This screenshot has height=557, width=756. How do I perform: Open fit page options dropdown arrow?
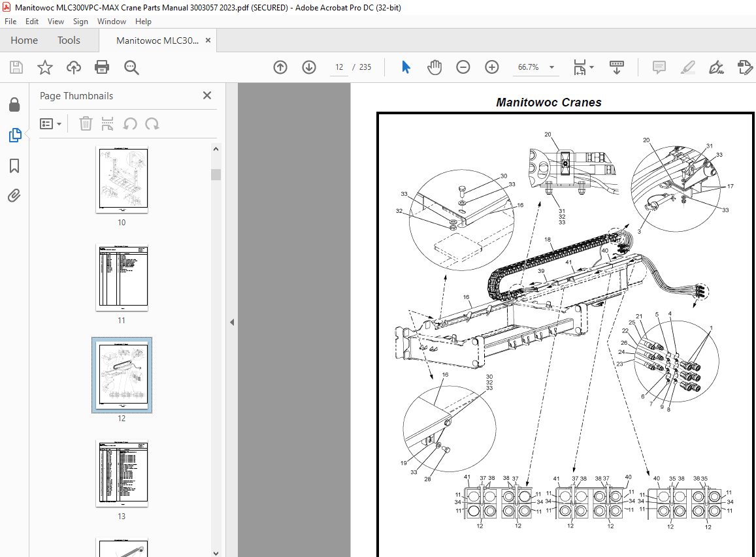click(592, 67)
